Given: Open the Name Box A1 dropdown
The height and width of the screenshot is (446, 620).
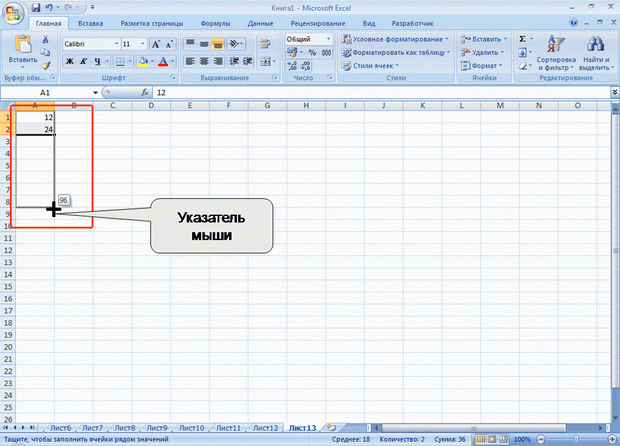Looking at the screenshot, I should click(95, 93).
